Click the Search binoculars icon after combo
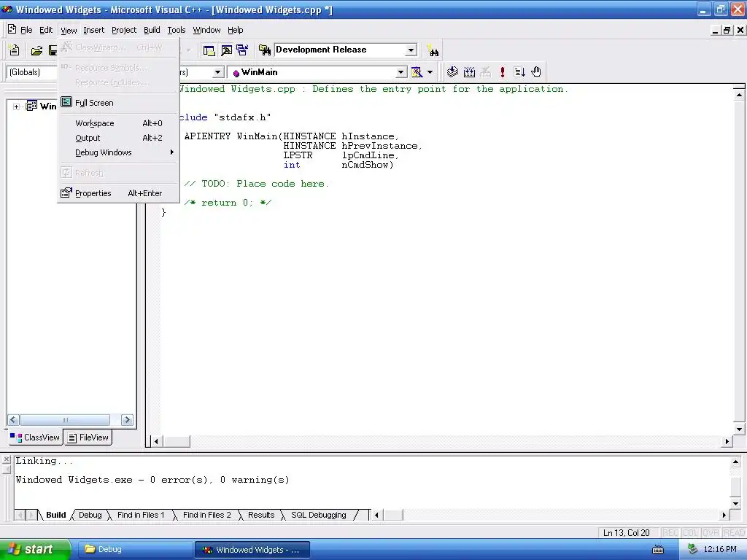Screen dimensions: 747x560 433,50
